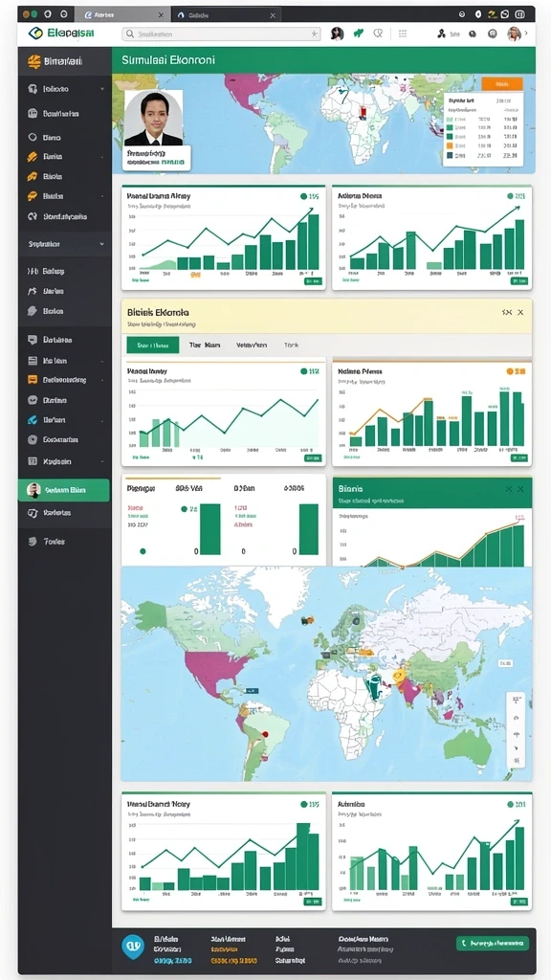
Task: Click the star icon in search bar
Action: click(314, 34)
